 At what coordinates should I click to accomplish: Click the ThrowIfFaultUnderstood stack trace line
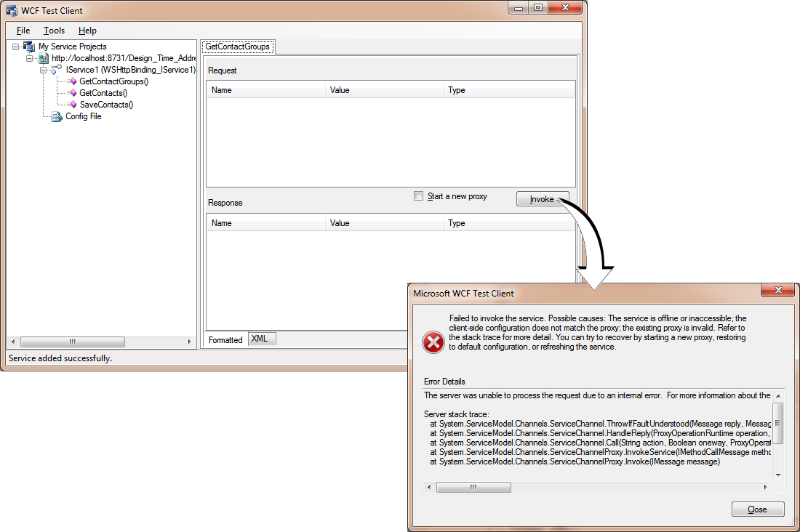click(x=601, y=424)
